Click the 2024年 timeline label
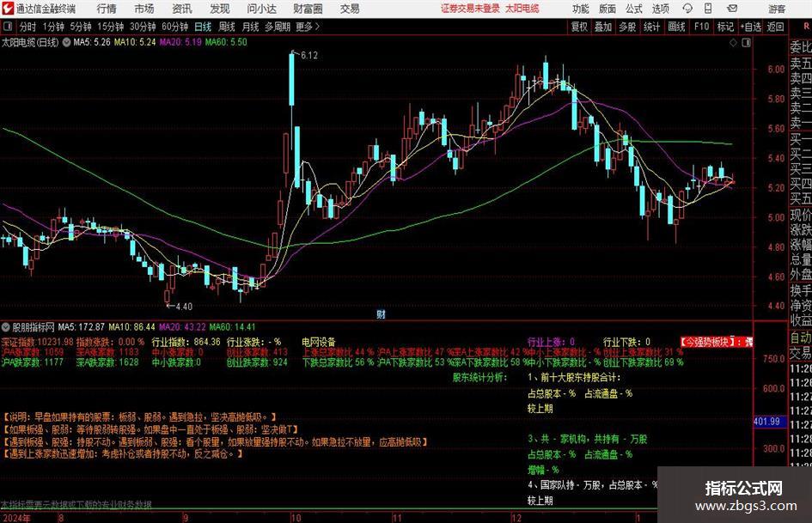Viewport: 812px width, 523px height. [x=15, y=518]
